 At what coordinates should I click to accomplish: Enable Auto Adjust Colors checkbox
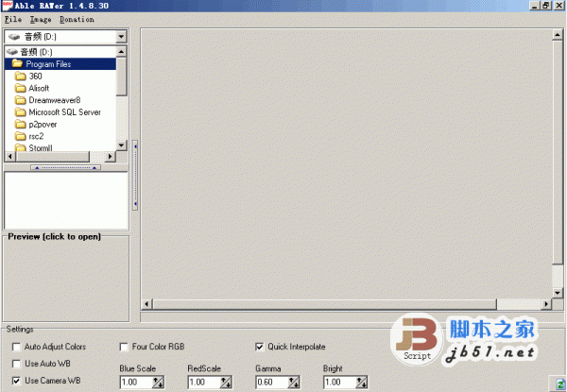tap(16, 347)
